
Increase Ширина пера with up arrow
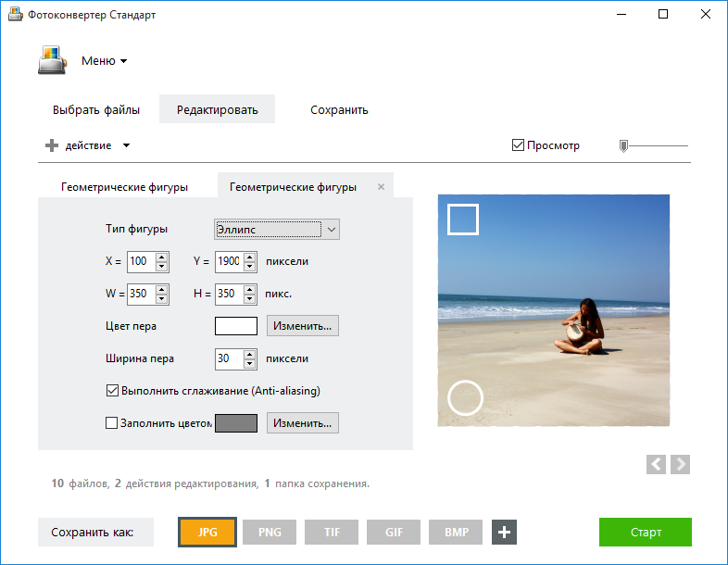[x=250, y=354]
